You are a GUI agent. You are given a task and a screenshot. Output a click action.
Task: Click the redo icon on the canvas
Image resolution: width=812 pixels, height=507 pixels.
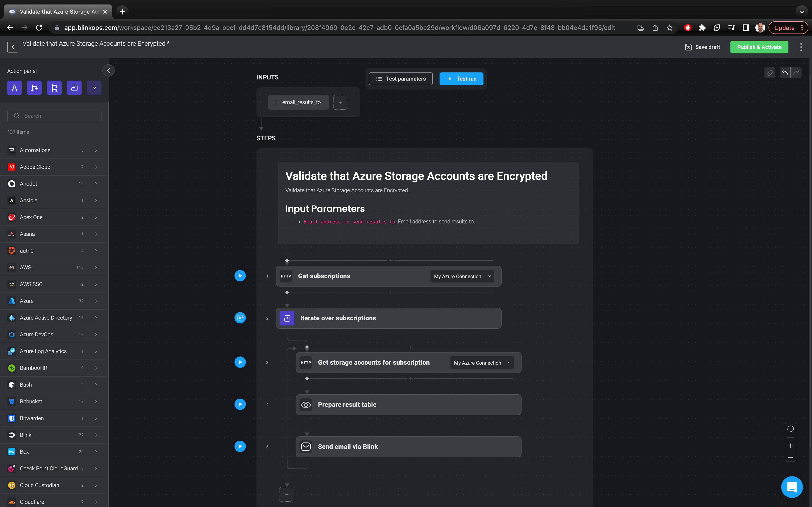797,73
